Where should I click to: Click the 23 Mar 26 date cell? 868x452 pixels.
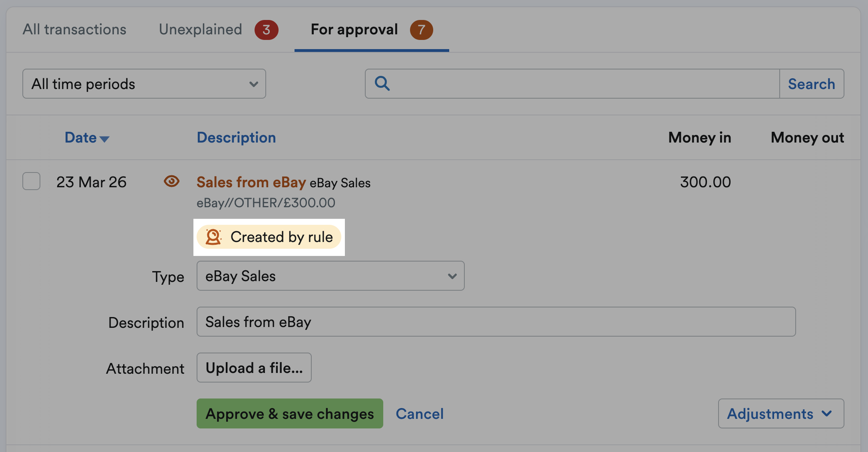coord(92,182)
